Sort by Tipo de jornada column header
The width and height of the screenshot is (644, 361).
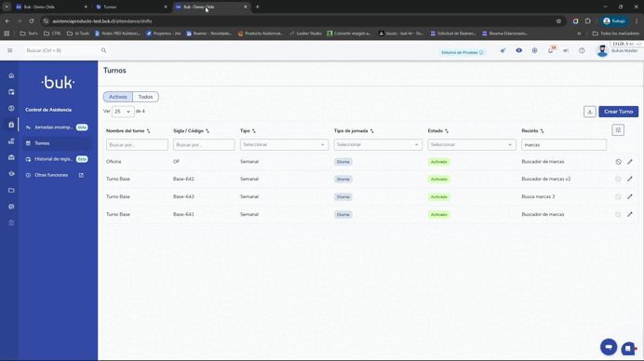(354, 130)
